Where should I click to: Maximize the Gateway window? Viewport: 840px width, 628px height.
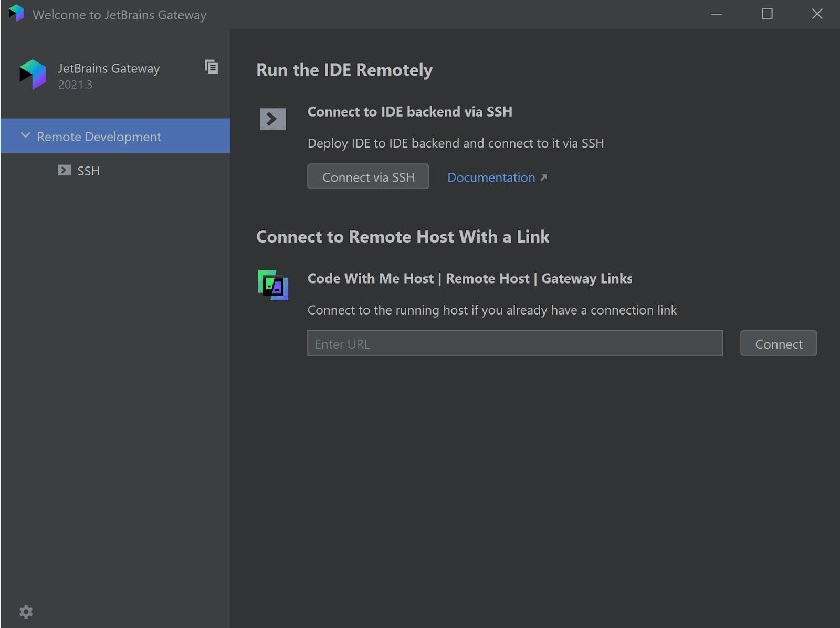click(x=767, y=14)
